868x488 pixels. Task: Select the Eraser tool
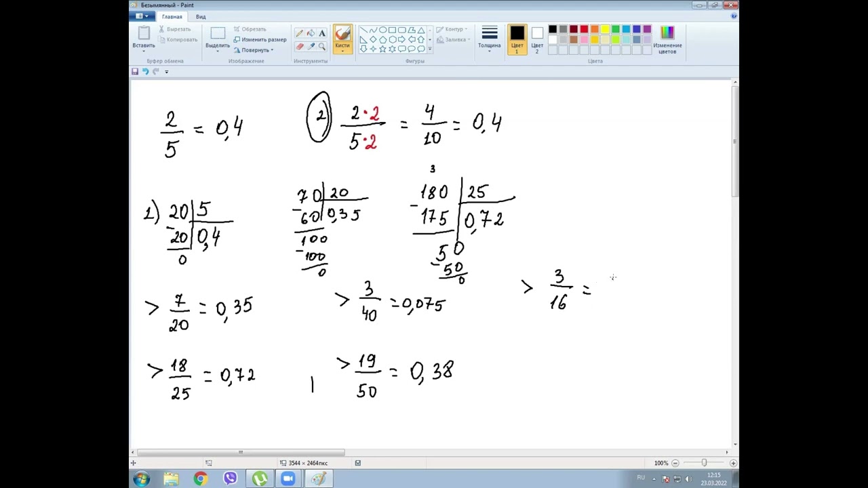[x=299, y=47]
